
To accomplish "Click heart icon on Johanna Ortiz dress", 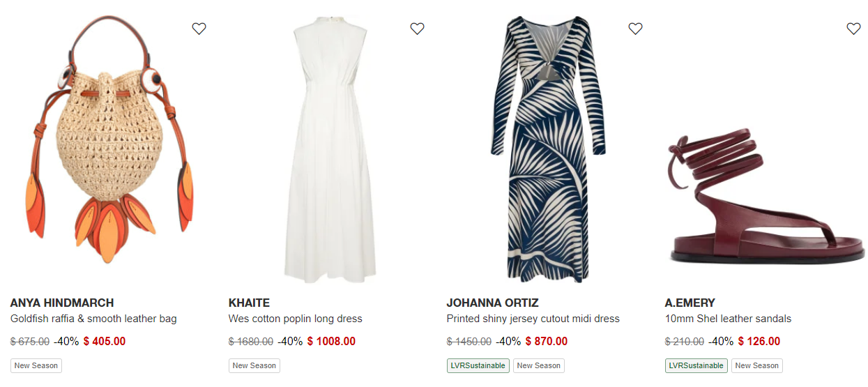I will [x=635, y=29].
